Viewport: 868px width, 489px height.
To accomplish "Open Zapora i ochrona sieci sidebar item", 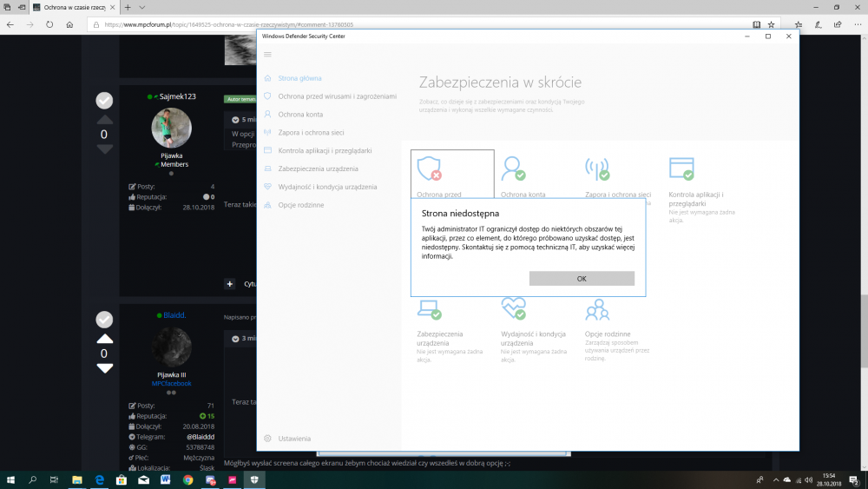I will 311,132.
